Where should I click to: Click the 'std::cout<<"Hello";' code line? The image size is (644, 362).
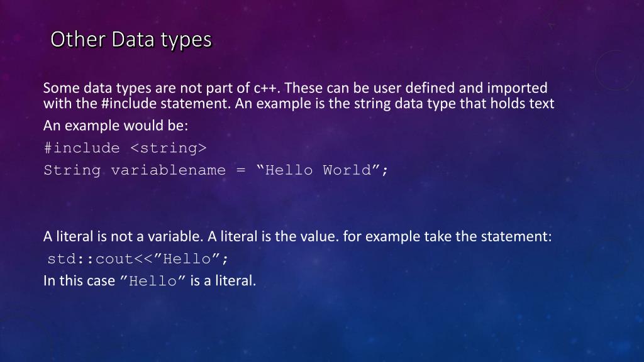pyautogui.click(x=138, y=258)
